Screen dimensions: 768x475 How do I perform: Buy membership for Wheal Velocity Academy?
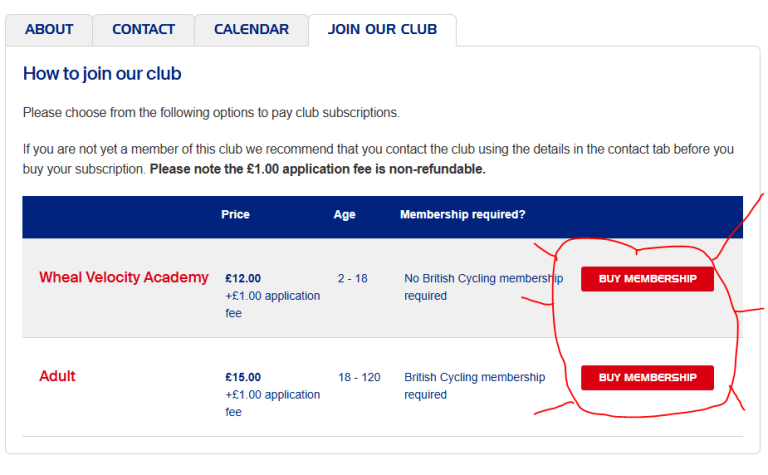pyautogui.click(x=647, y=279)
